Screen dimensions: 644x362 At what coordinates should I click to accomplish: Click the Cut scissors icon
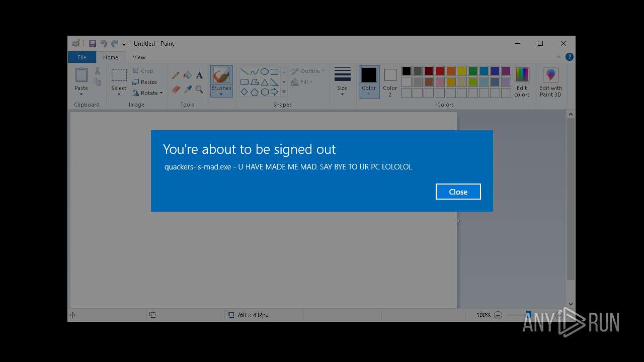(97, 71)
